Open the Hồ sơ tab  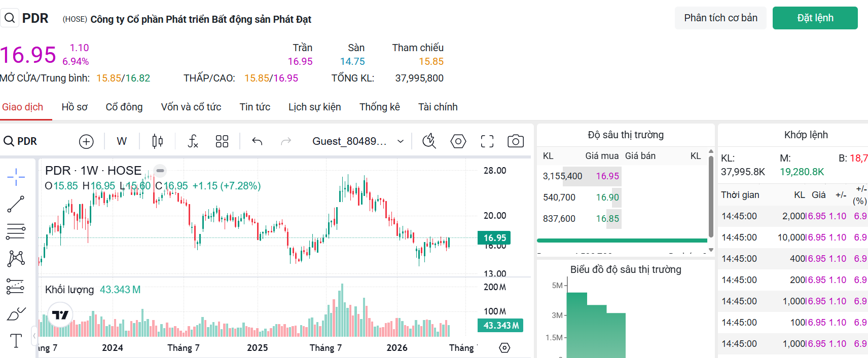point(75,107)
